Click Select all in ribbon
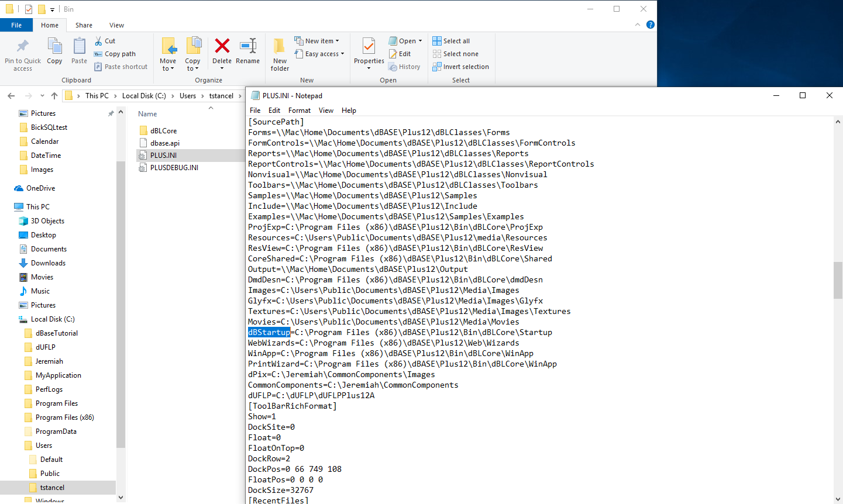This screenshot has height=504, width=843. pyautogui.click(x=451, y=41)
